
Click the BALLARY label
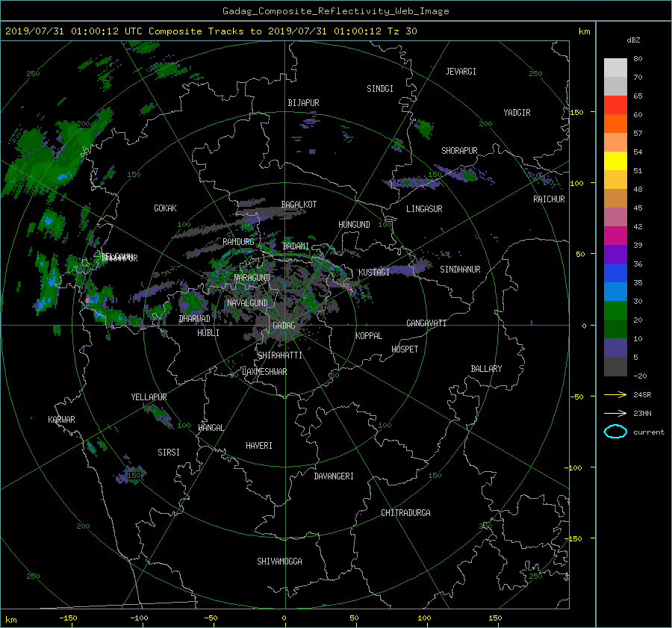pos(486,369)
